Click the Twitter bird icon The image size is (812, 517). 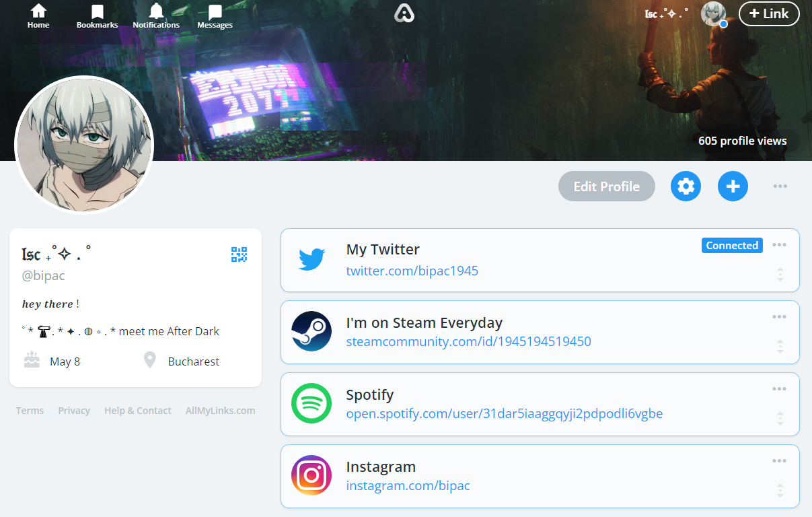(311, 260)
